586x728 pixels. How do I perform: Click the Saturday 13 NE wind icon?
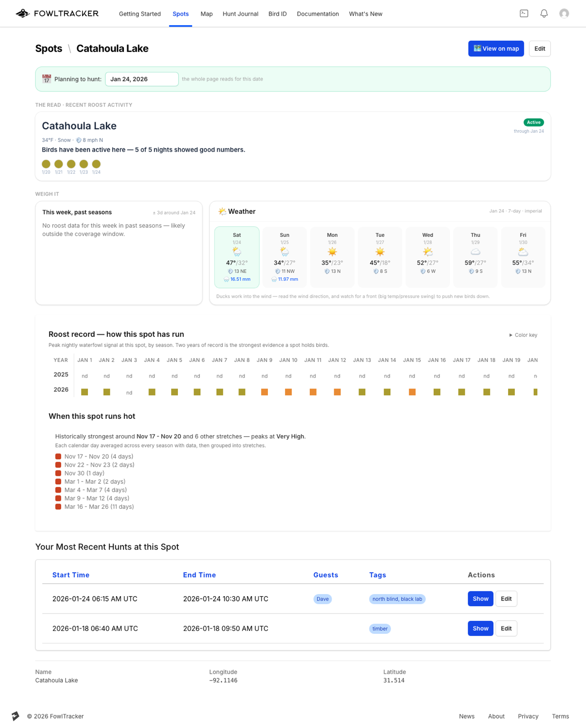230,271
